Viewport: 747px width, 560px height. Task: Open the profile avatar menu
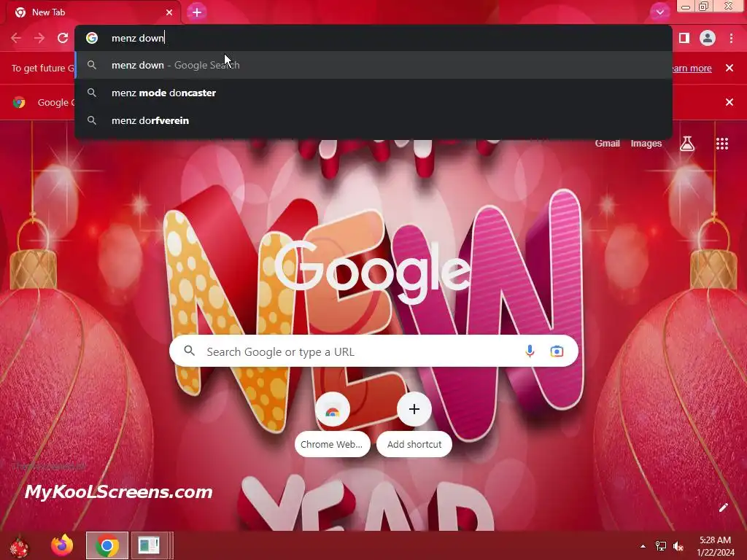click(x=708, y=38)
